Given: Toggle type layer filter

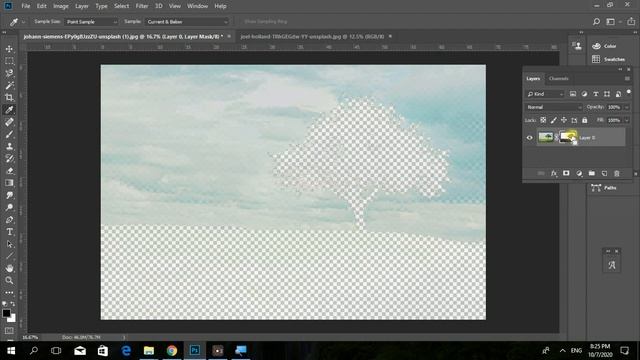Looking at the screenshot, I should 596,94.
